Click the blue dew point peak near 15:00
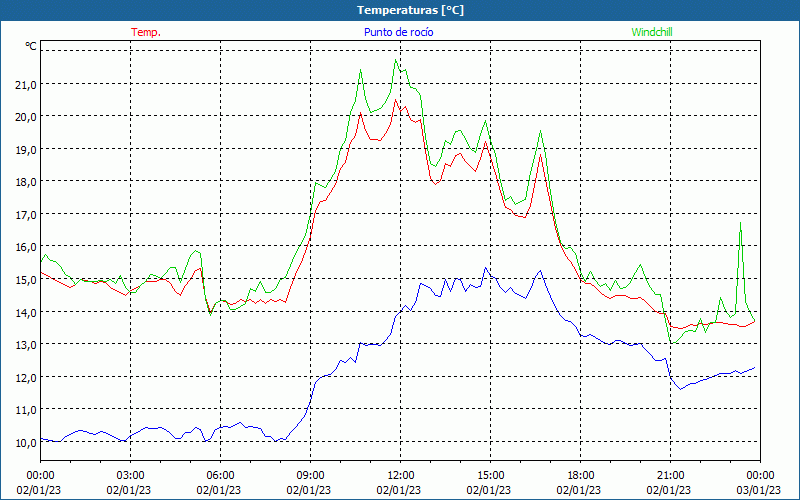This screenshot has height=500, width=800. pos(486,267)
